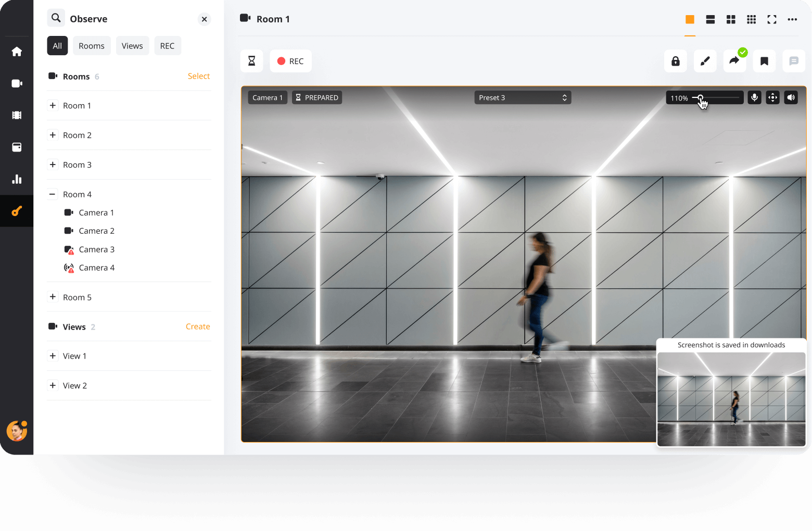Switch to the REC filter tab

pyautogui.click(x=168, y=46)
